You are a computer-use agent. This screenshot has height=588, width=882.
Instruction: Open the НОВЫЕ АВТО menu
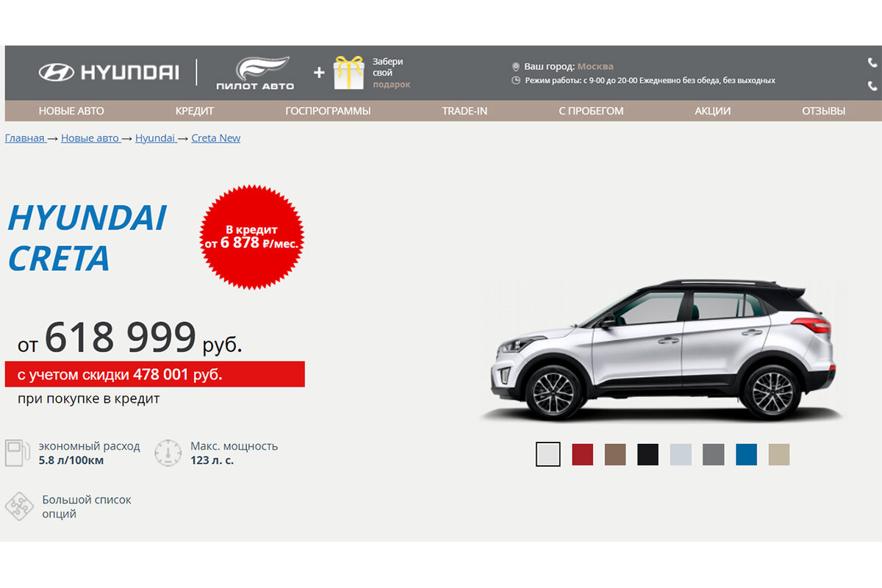71,111
